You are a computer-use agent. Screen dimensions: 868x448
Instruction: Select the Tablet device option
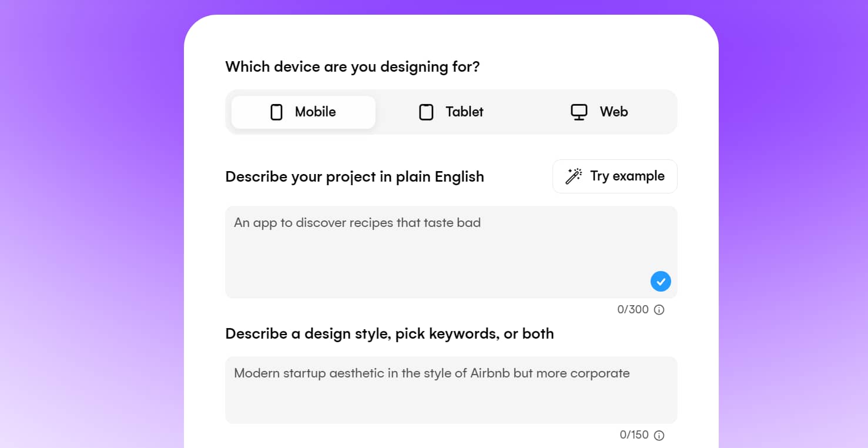451,112
